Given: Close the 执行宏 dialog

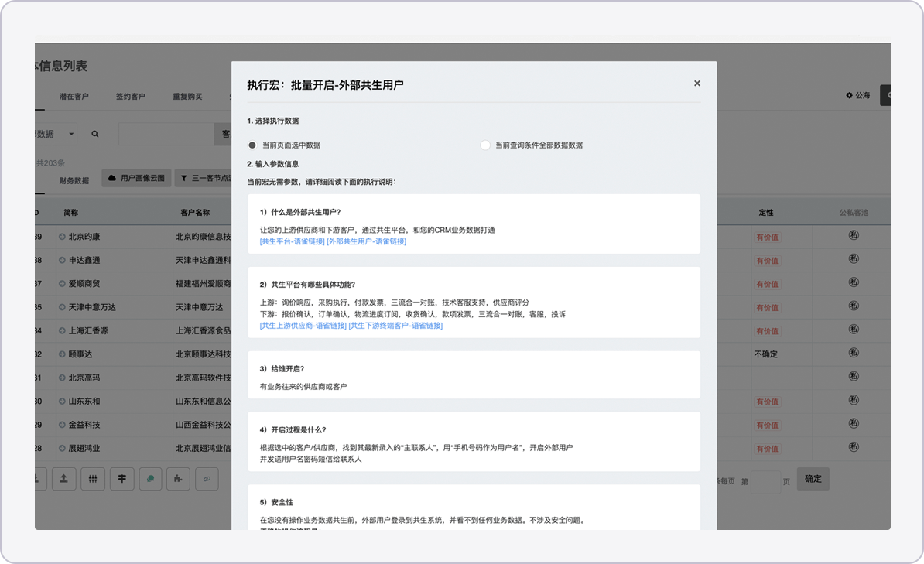Looking at the screenshot, I should (696, 84).
